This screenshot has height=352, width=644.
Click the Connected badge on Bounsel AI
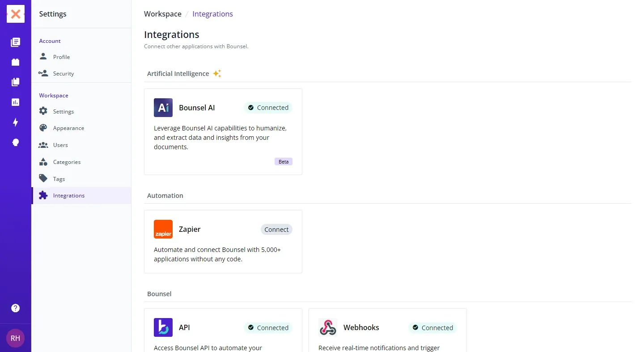(268, 108)
